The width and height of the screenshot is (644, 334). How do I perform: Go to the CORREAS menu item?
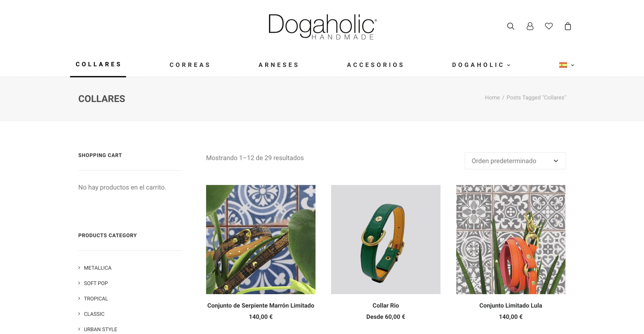[x=190, y=65]
